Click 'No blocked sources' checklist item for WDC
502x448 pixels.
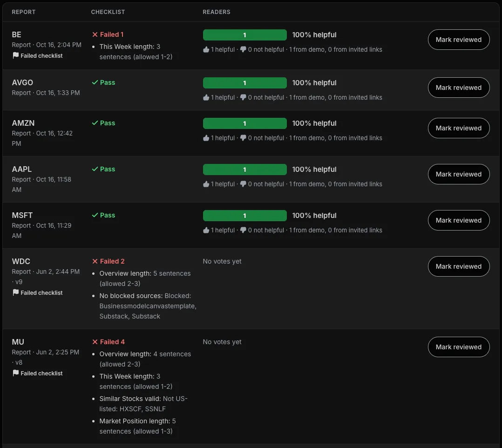148,306
